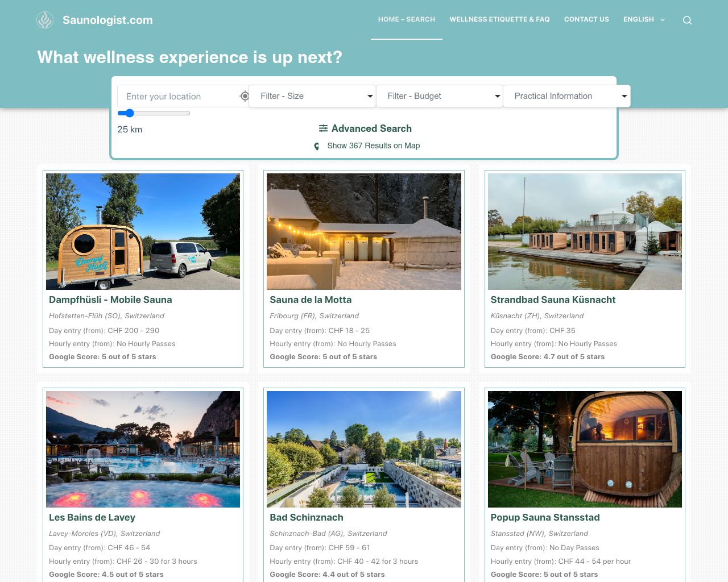
Task: Click 'Küsnacht (ZH), Switzerland' location text
Action: tap(537, 315)
